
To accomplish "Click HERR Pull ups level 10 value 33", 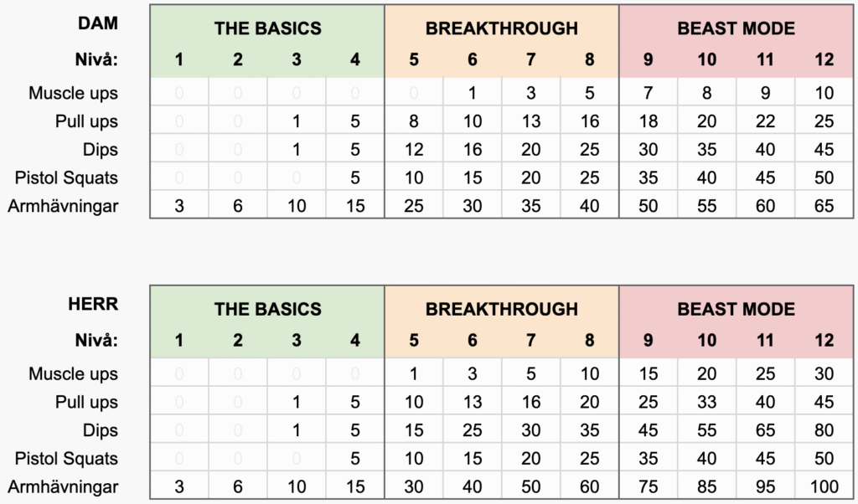I will pyautogui.click(x=706, y=403).
